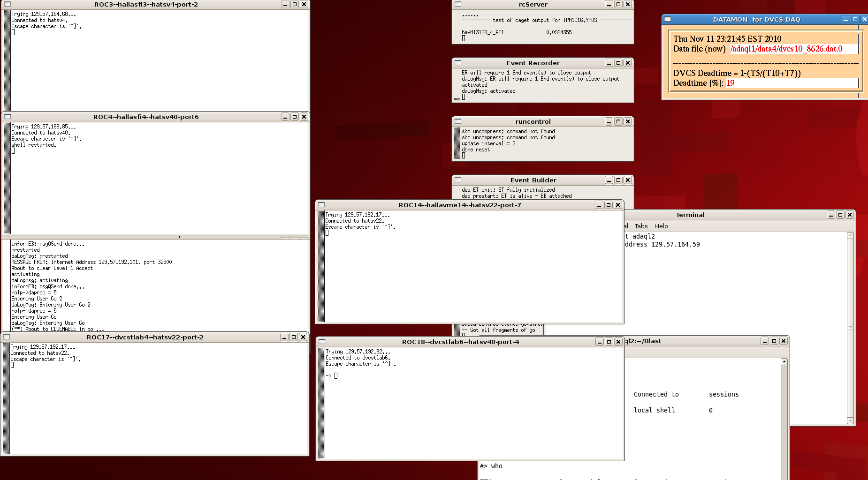Maximize the ROC17--dvcstlab4--hatsv22-port-2 window

[x=294, y=337]
